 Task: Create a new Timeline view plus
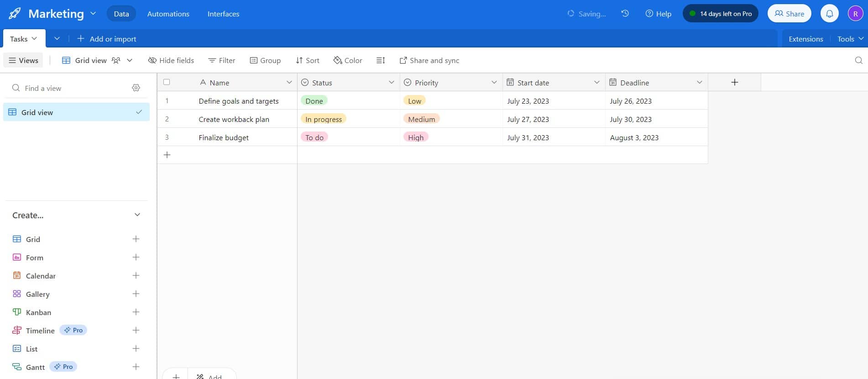136,330
